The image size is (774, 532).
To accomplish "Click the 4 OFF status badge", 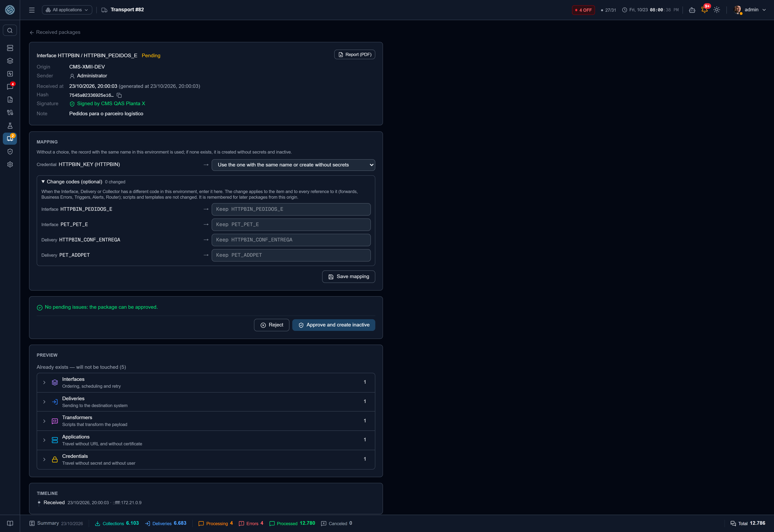I will [583, 10].
